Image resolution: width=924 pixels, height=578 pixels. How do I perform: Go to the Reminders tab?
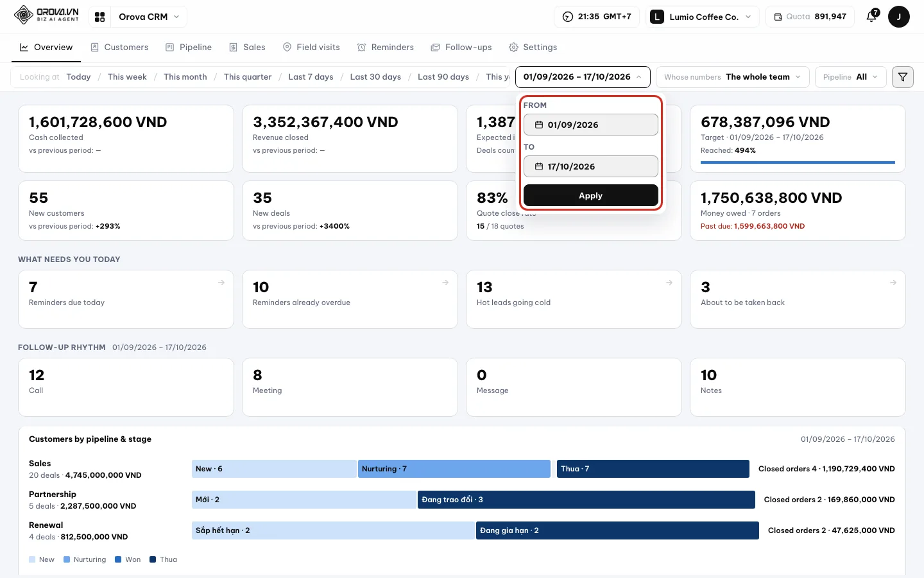click(x=386, y=48)
